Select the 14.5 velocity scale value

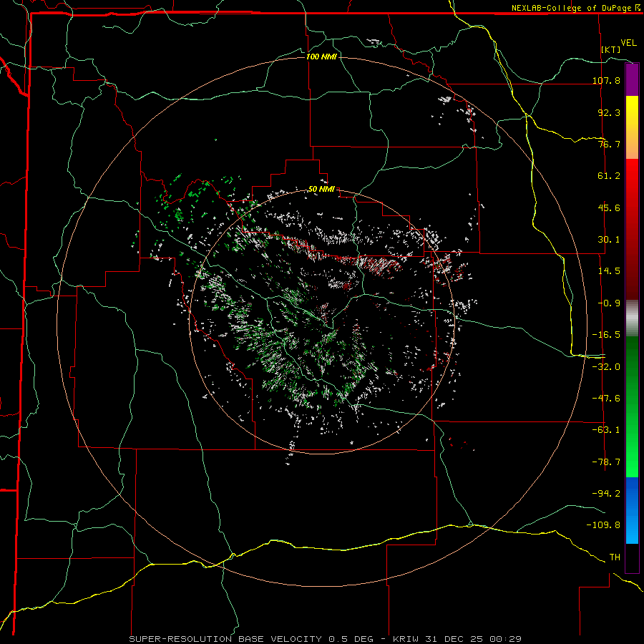609,271
